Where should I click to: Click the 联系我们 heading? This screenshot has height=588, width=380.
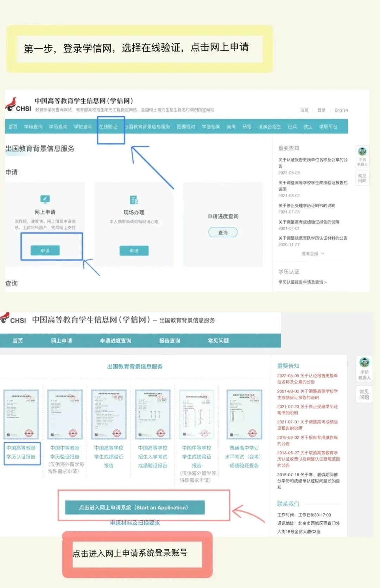(x=288, y=504)
